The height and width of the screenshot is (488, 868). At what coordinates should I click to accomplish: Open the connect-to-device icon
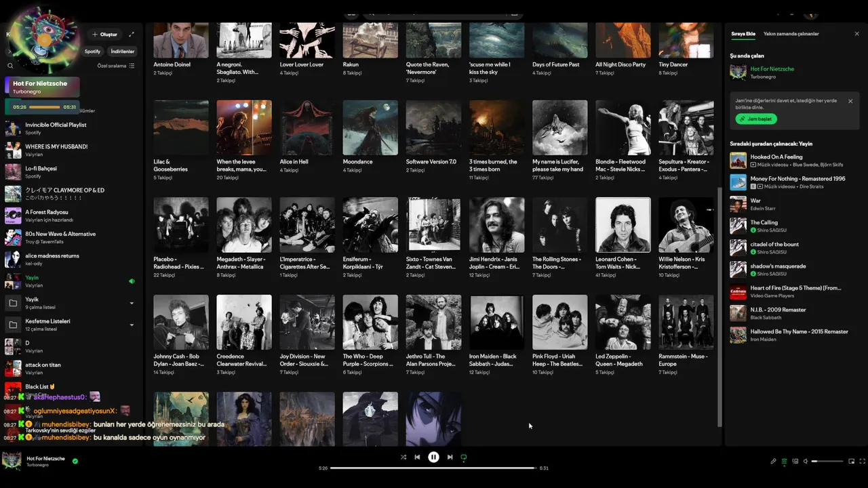click(x=795, y=462)
